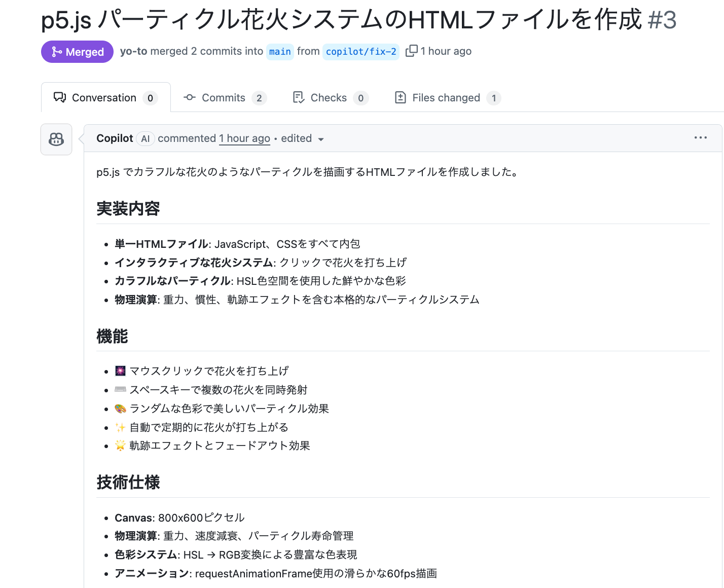Click the 色彩システム HSL → RGB line
This screenshot has width=724, height=588.
(x=236, y=555)
